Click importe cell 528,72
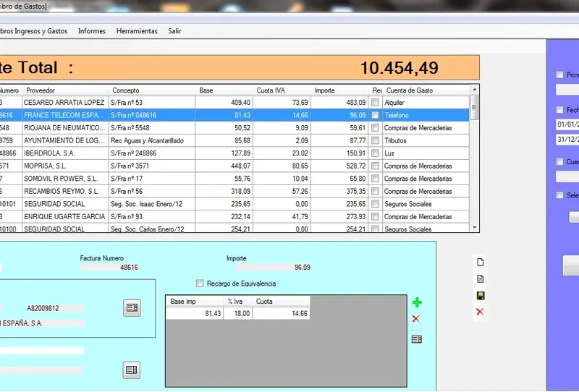 coord(339,166)
